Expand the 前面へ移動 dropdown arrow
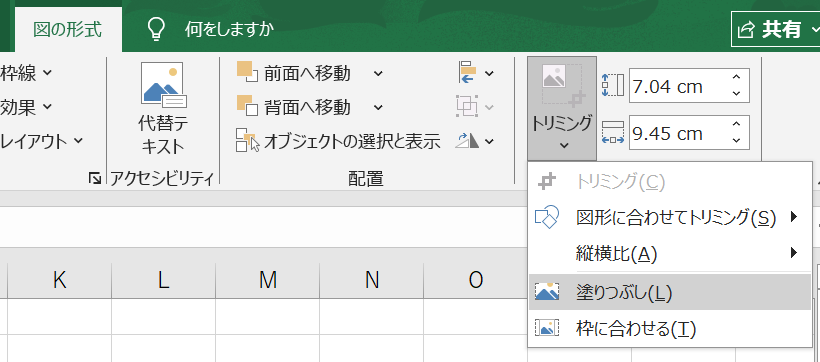 [x=378, y=73]
